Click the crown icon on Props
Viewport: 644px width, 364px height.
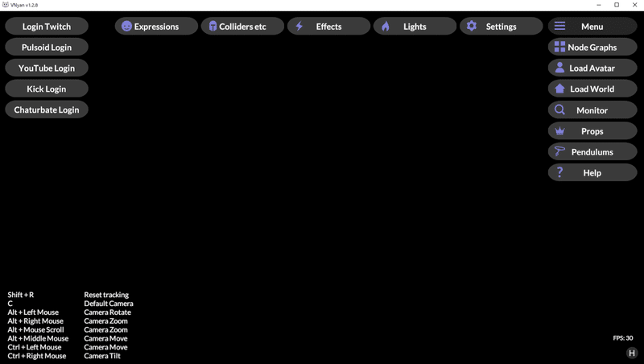click(559, 131)
